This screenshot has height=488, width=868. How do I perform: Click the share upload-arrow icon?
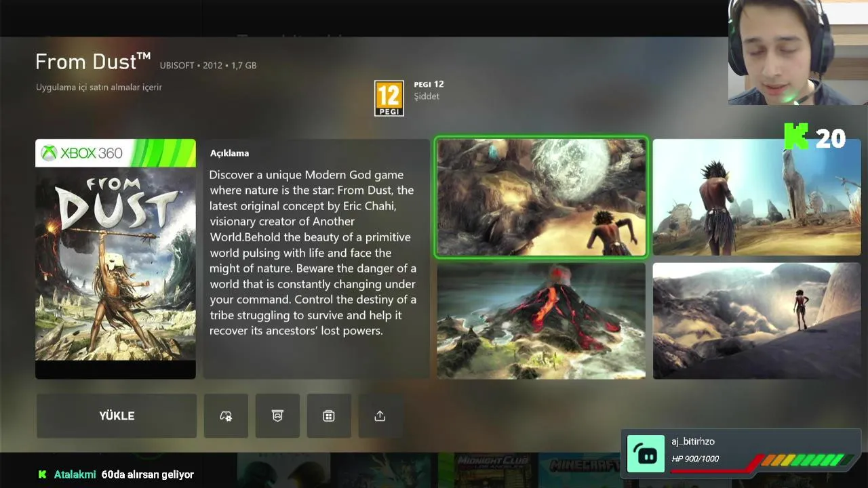coord(380,415)
